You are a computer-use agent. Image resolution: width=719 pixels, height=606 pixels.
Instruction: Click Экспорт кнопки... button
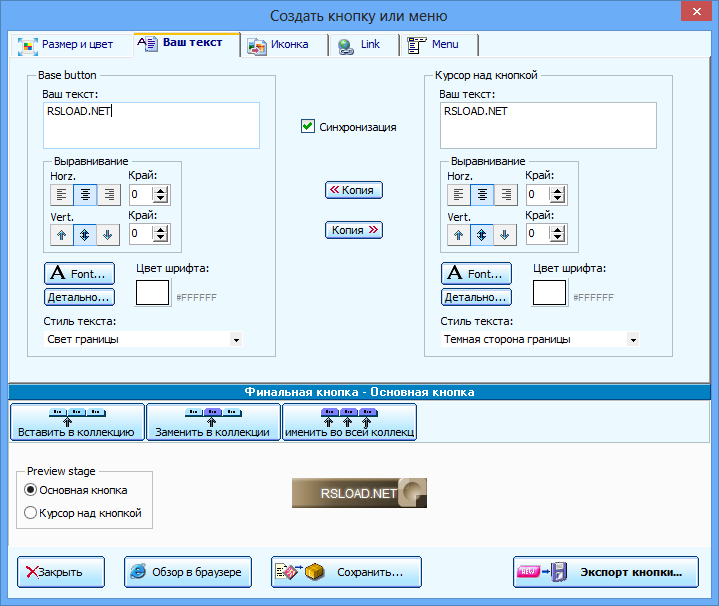(x=606, y=572)
